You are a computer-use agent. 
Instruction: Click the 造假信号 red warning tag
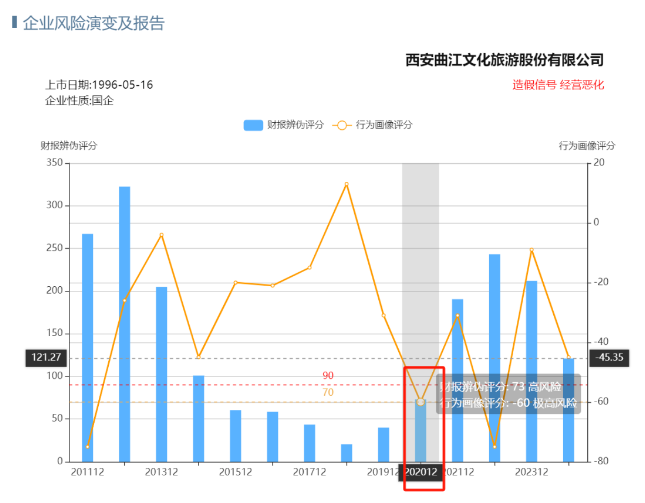pos(534,85)
